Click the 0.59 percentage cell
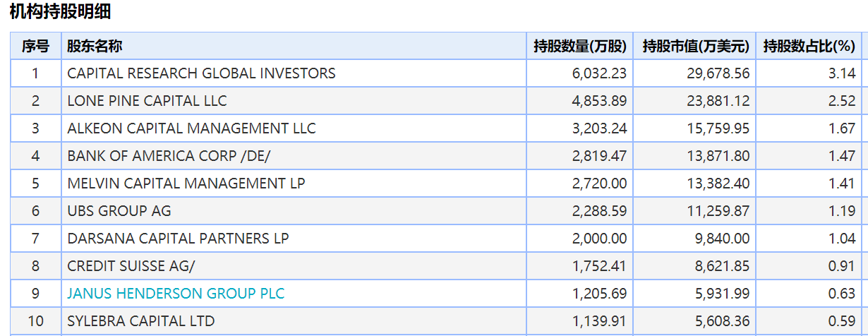 (x=809, y=321)
